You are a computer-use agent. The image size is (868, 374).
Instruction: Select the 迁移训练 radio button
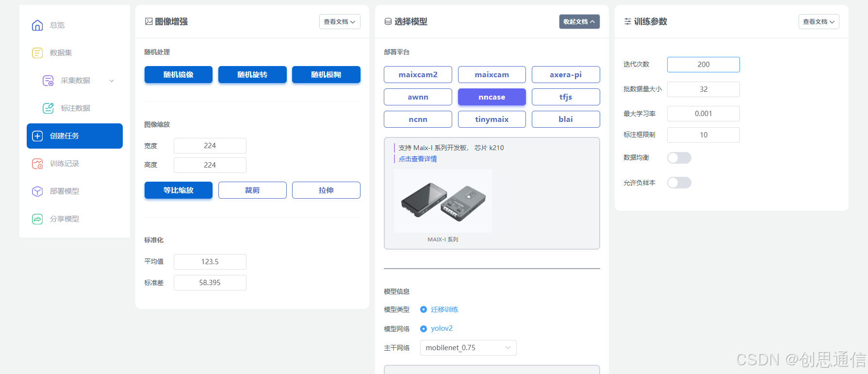click(x=424, y=309)
